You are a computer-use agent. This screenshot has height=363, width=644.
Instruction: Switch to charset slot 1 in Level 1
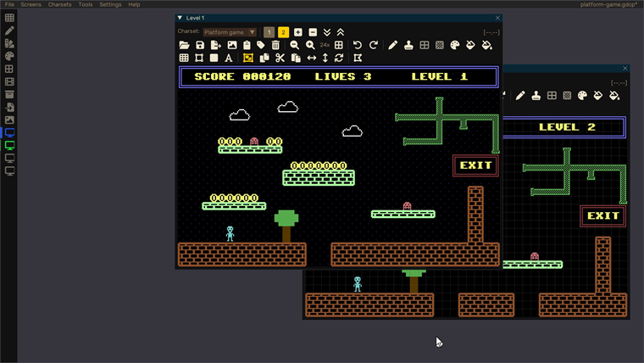(269, 32)
